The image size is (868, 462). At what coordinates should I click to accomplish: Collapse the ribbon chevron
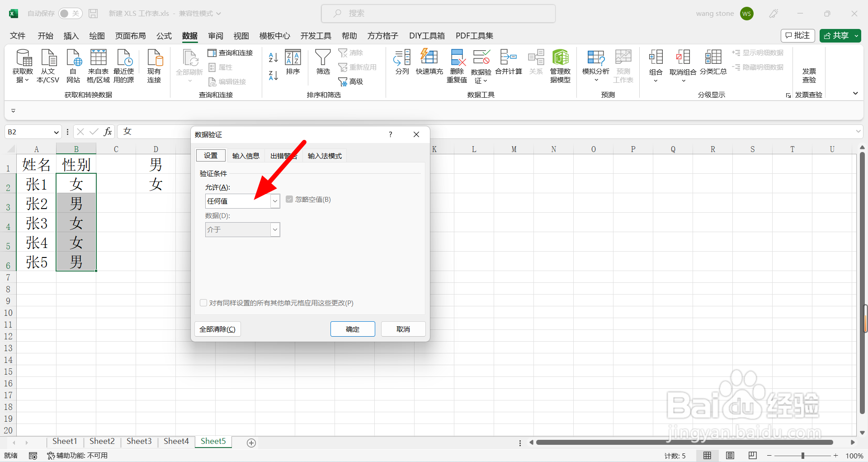[855, 93]
